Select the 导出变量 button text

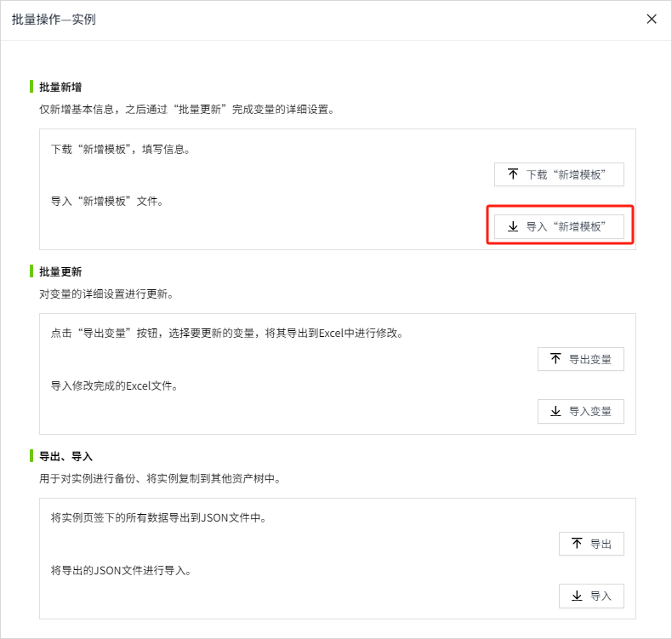590,359
